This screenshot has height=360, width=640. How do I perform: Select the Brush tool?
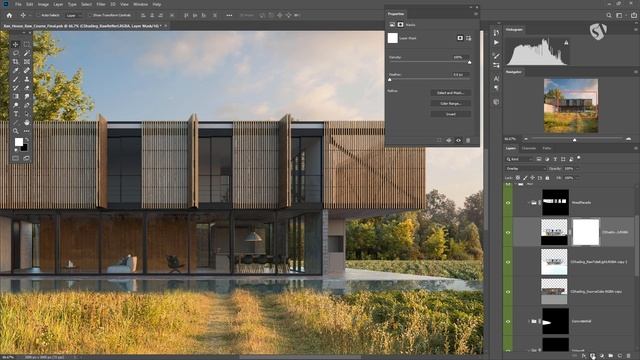click(x=16, y=79)
